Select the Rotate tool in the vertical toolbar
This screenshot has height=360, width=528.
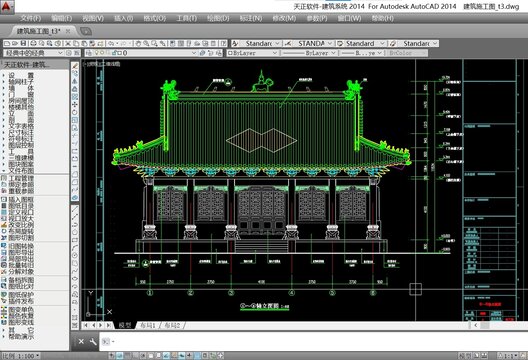(75, 112)
